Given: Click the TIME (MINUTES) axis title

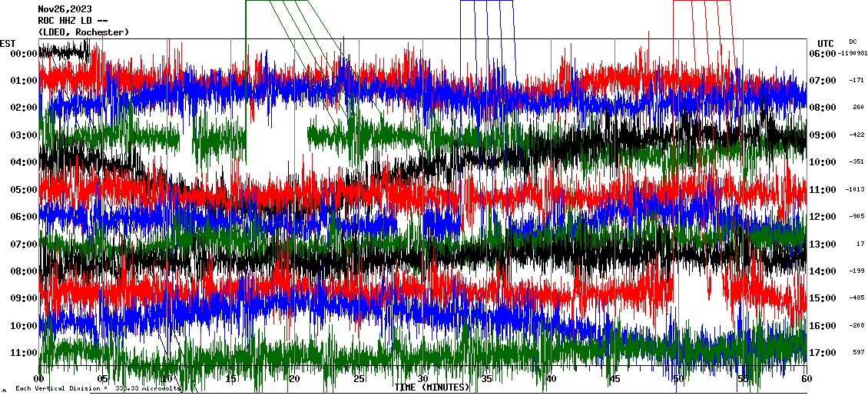Looking at the screenshot, I should coord(432,387).
